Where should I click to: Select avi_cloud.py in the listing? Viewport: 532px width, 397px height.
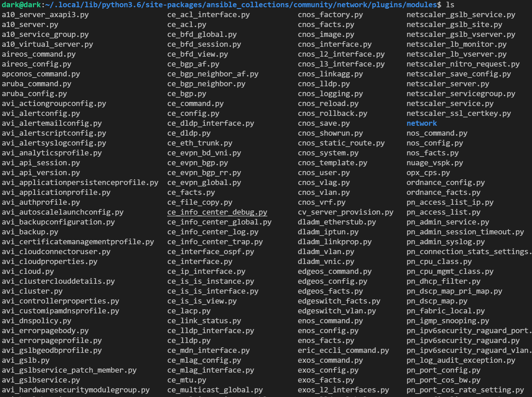[28, 271]
